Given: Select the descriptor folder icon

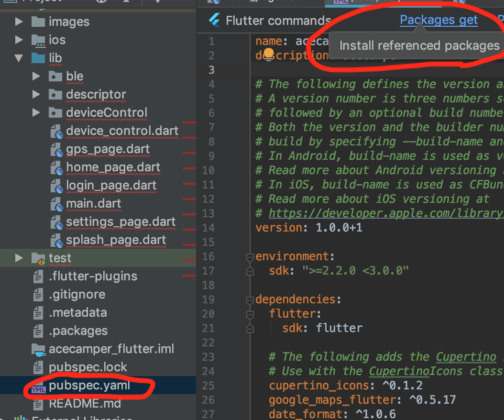Looking at the screenshot, I should point(55,95).
